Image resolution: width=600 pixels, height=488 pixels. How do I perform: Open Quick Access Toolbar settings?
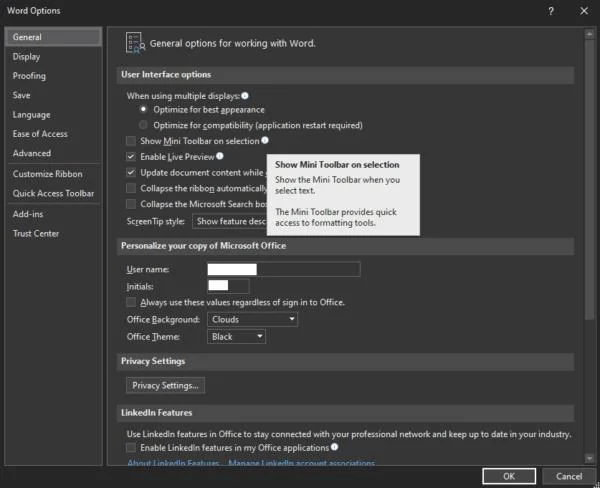53,193
